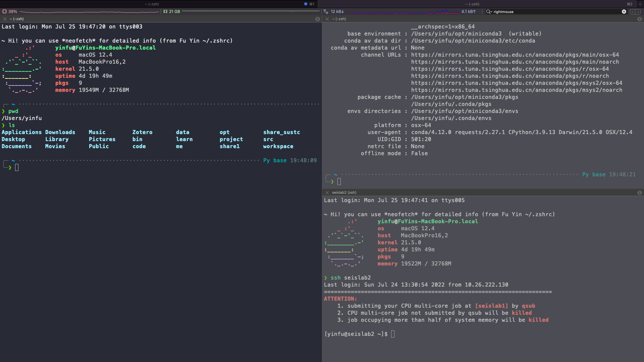
Task: Click the macOS 12.4 value in left pane
Action: coord(96,55)
